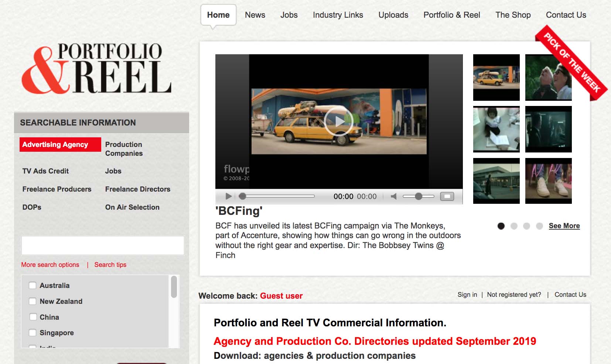Toggle fullscreen mode on the video player
Viewport: 611px width, 364px height.
click(447, 196)
